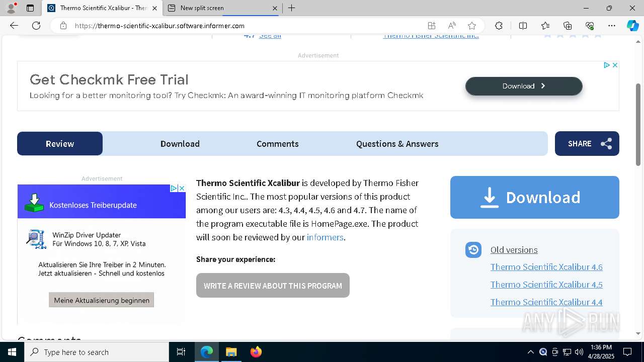Open AdChoices icon on Checkmk ad
This screenshot has width=644, height=362.
[x=607, y=65]
